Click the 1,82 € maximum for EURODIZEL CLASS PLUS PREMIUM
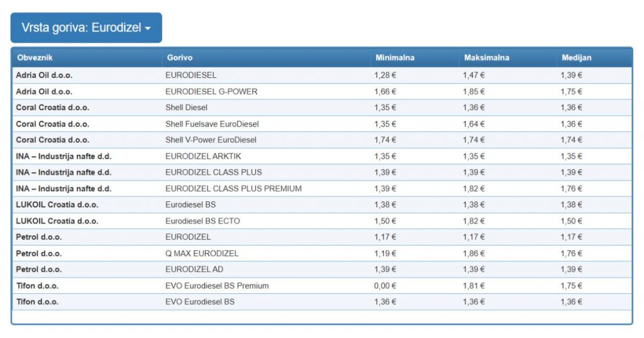Viewport: 644px width, 338px height. [x=474, y=188]
